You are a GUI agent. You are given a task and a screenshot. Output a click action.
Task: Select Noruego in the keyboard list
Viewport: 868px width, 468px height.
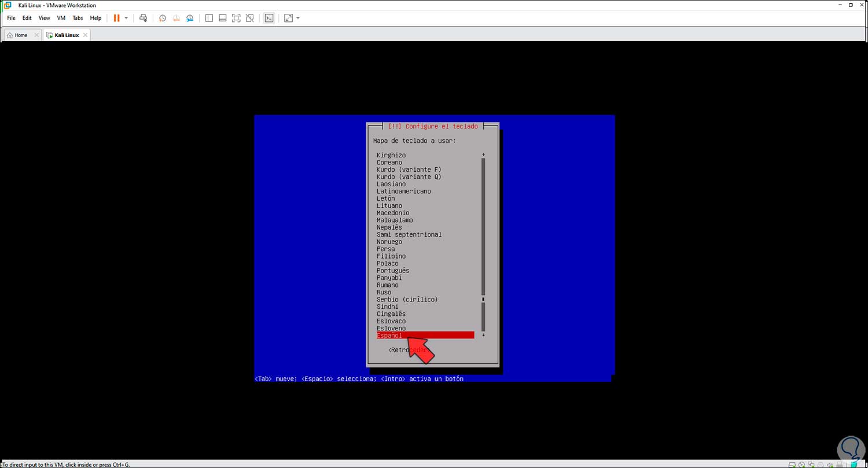[x=389, y=242]
